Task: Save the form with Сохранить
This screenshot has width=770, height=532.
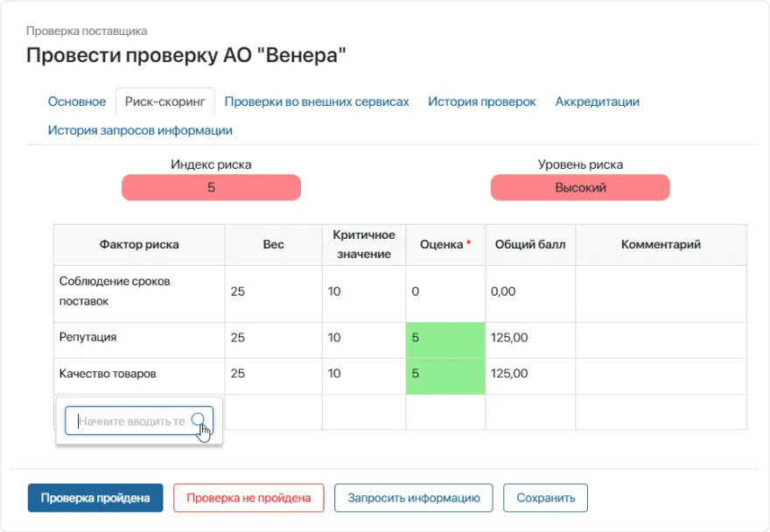Action: 545,498
